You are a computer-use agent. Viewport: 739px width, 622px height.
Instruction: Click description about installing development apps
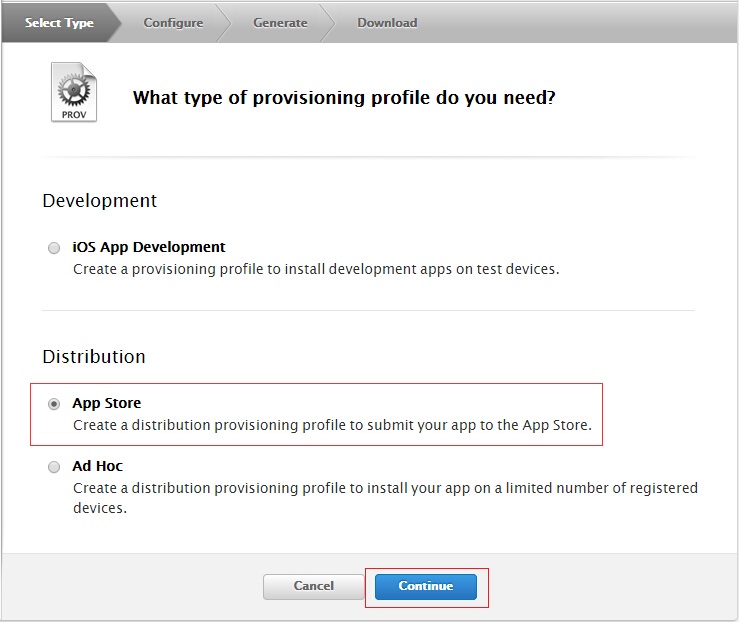(316, 269)
